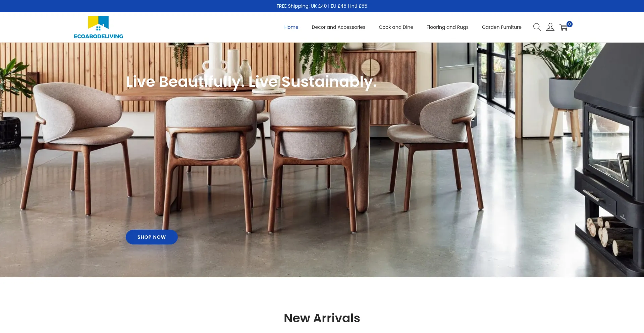This screenshot has width=644, height=333.
Task: Click the SHOP NOW button
Action: [x=152, y=237]
